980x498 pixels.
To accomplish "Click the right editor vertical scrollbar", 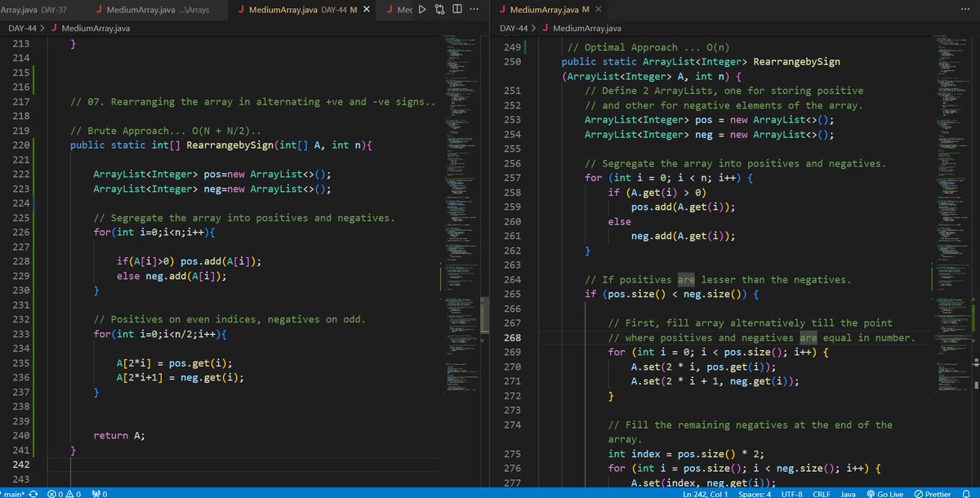I will pos(975,261).
